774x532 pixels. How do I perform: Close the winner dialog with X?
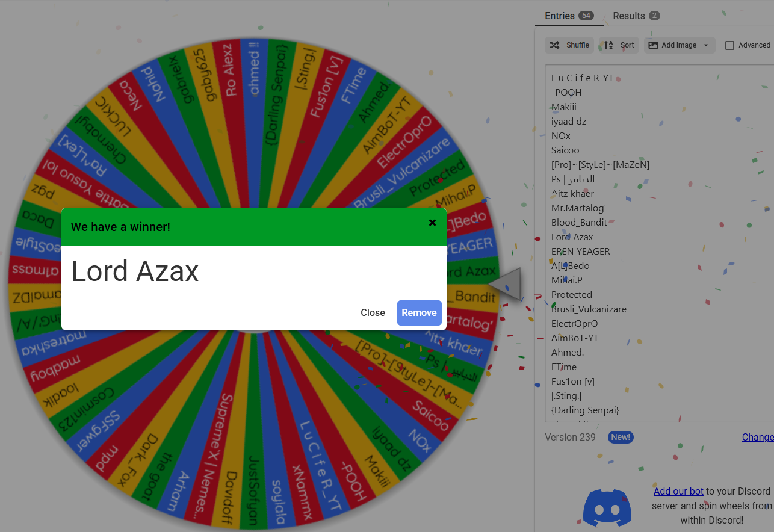point(432,223)
